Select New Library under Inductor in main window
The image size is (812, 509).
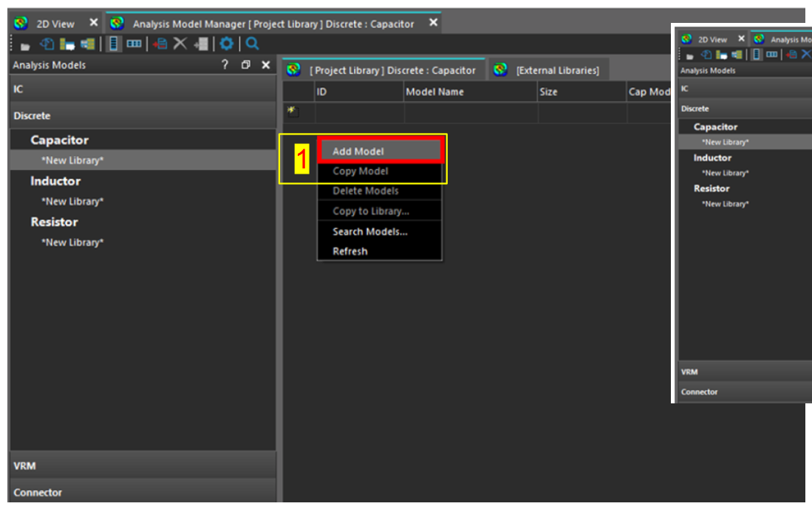pos(72,201)
